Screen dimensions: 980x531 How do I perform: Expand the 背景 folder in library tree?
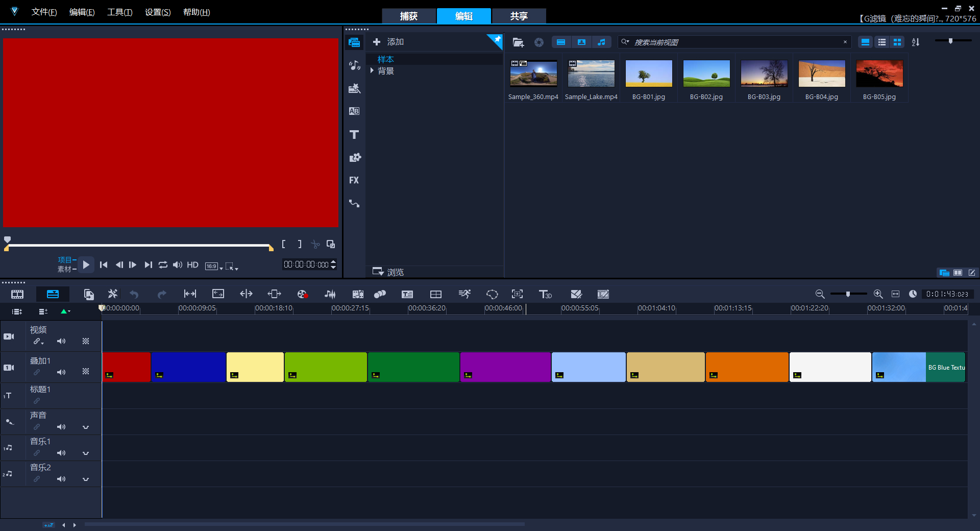372,70
